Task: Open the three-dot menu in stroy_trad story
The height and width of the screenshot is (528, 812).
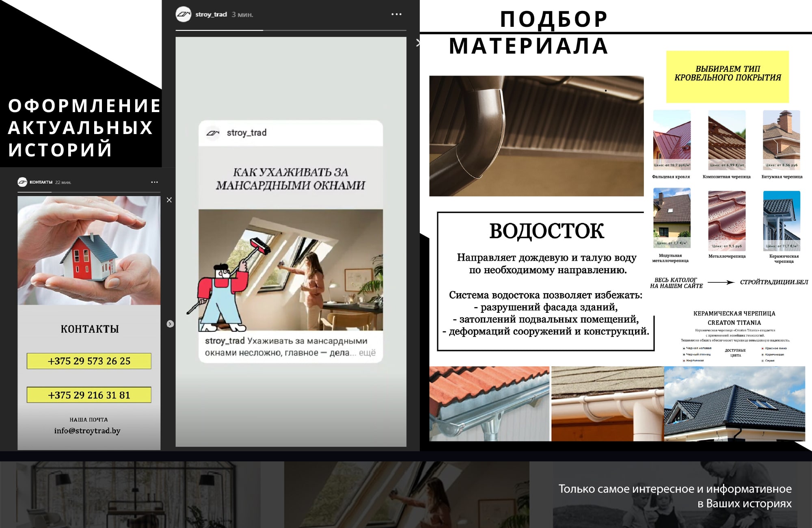Action: click(x=396, y=14)
